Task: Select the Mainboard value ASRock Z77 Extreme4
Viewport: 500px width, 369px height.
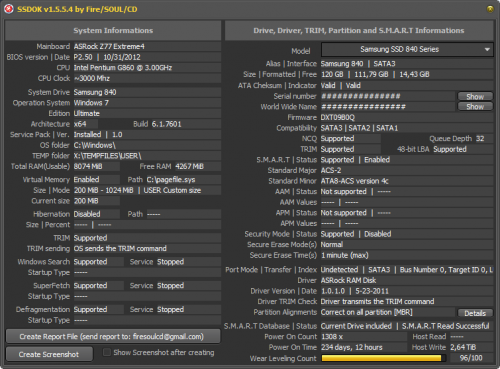Action: point(109,46)
